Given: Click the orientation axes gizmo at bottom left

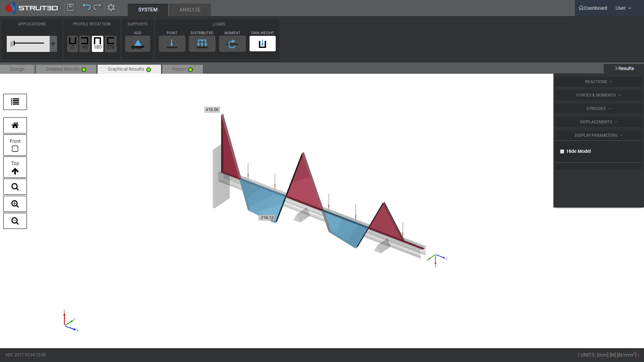Looking at the screenshot, I should click(x=70, y=321).
